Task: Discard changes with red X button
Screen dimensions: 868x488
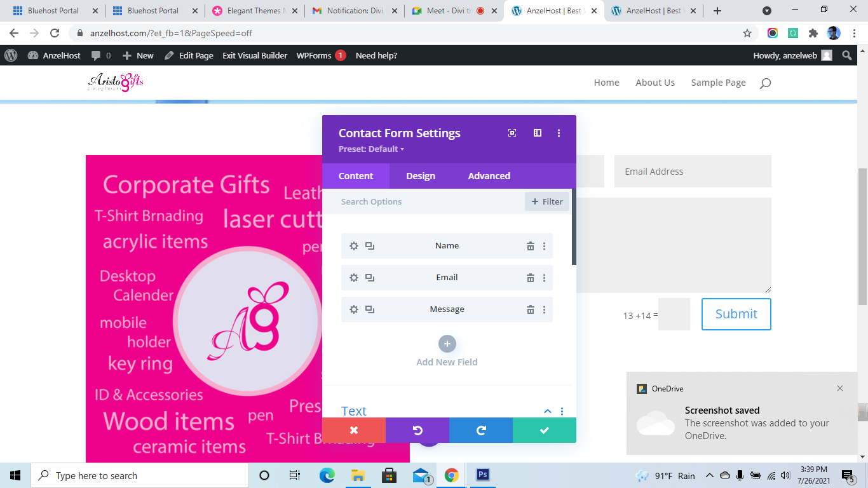Action: (x=354, y=430)
